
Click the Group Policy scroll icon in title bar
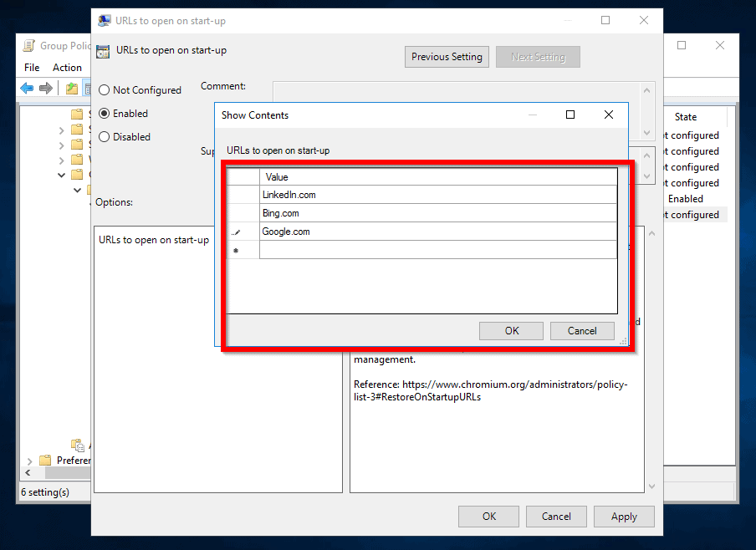29,46
